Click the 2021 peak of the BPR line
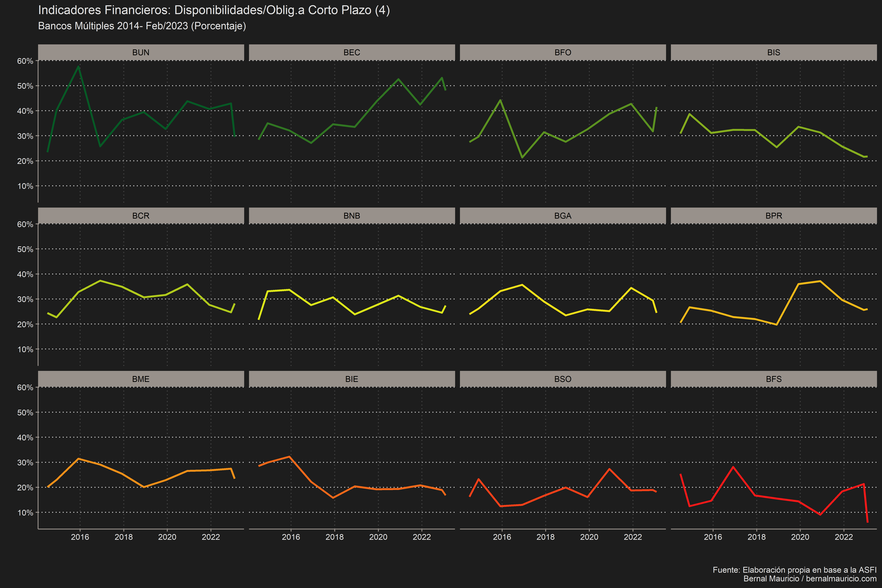 click(x=821, y=281)
